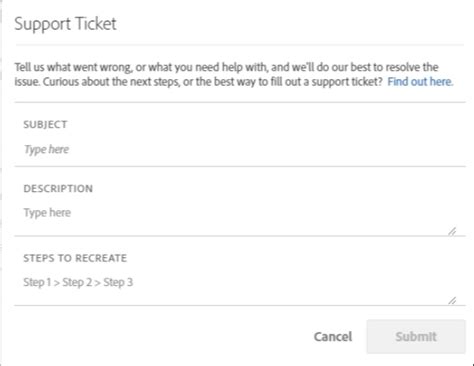Click the italic 'Type here' Subject placeholder
Image resolution: width=474 pixels, height=366 pixels.
46,149
